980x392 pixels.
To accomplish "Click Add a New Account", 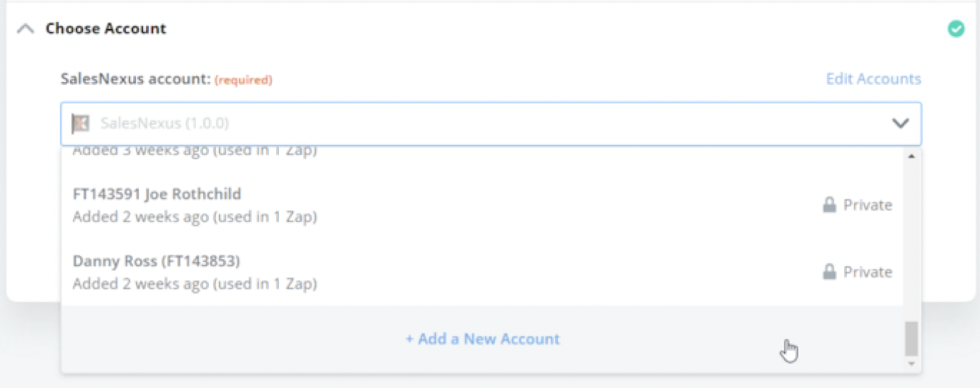I will click(x=482, y=339).
